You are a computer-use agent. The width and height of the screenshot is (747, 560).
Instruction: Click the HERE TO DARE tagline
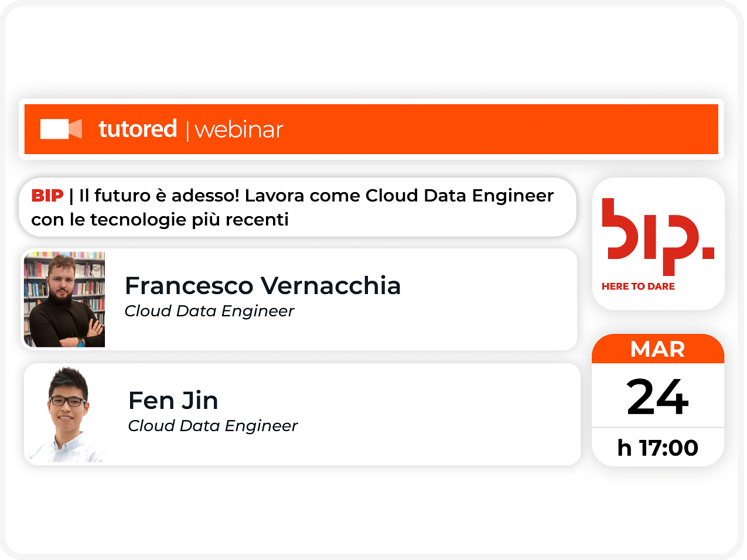638,286
